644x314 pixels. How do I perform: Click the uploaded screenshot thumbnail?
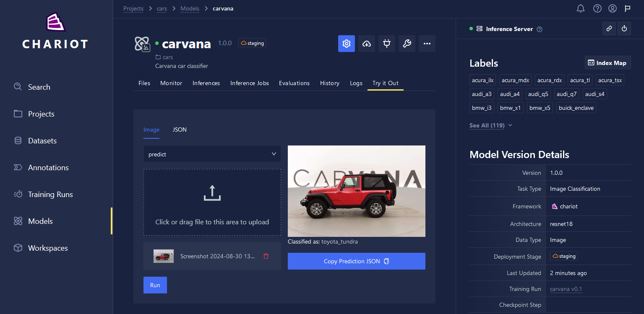164,256
